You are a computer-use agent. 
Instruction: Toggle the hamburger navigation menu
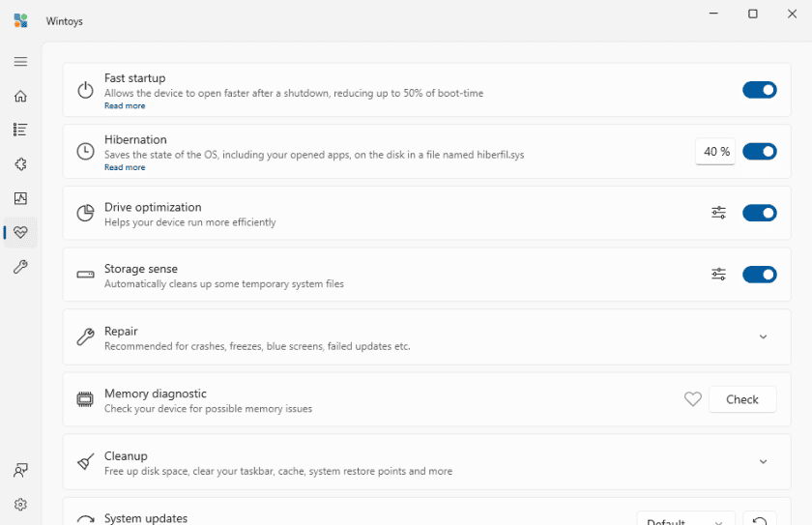pos(20,62)
